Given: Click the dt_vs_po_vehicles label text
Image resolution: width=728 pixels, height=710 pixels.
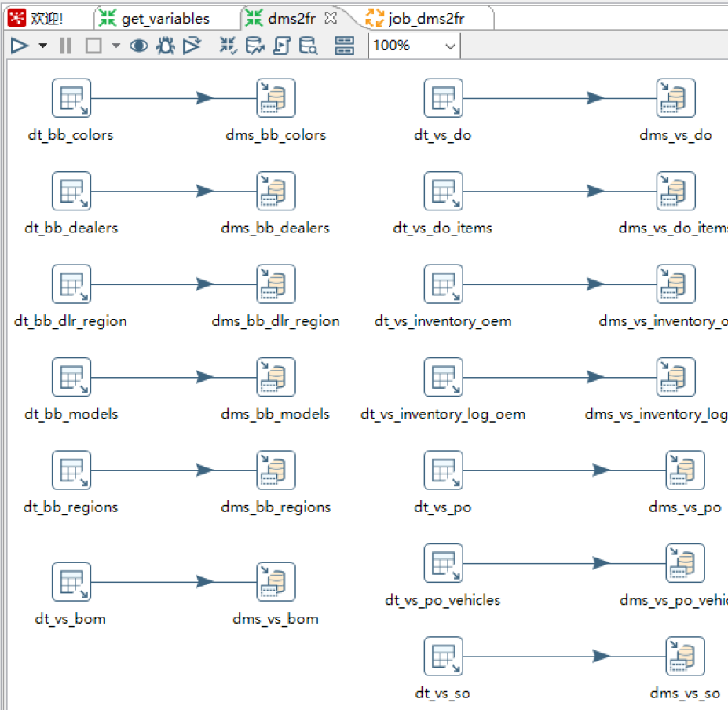Looking at the screenshot, I should click(443, 600).
